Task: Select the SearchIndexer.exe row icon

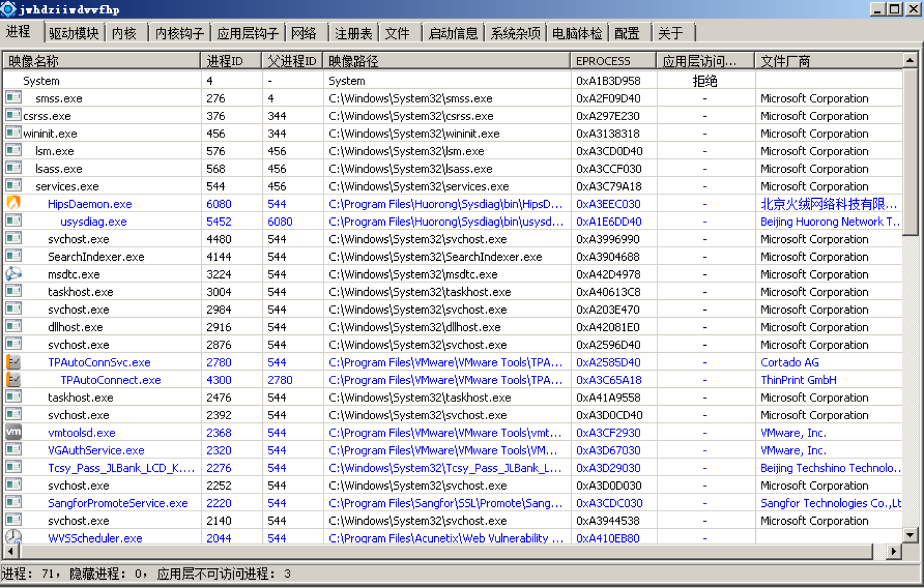Action: tap(13, 256)
